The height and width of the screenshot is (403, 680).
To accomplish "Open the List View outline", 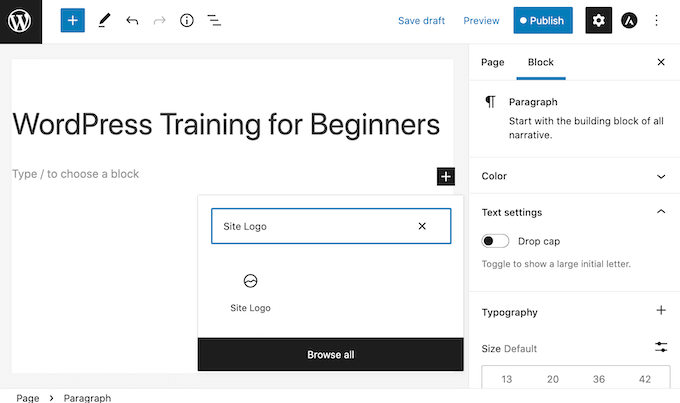I will click(214, 21).
